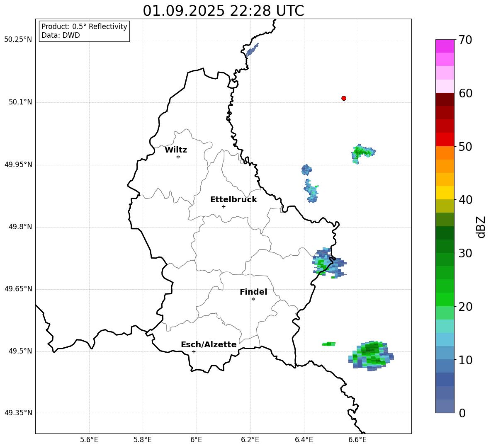Click the 6.2°E longitude label
The height and width of the screenshot is (448, 491).
click(250, 440)
